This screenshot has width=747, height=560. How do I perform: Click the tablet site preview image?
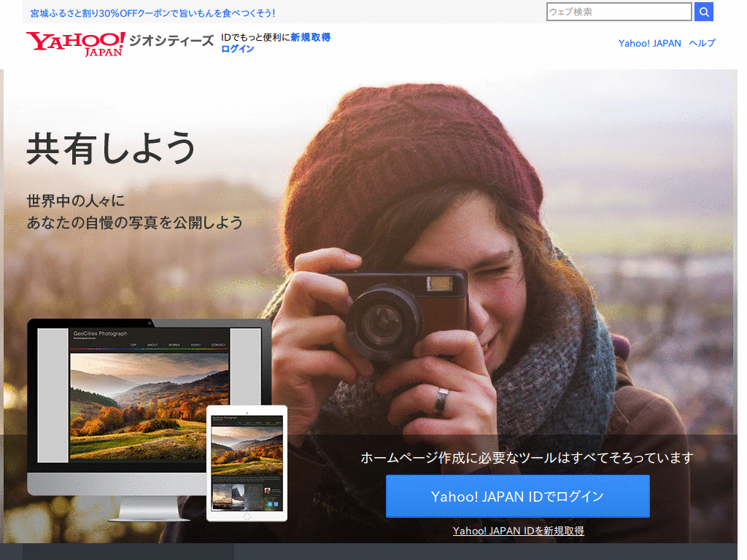tap(247, 463)
